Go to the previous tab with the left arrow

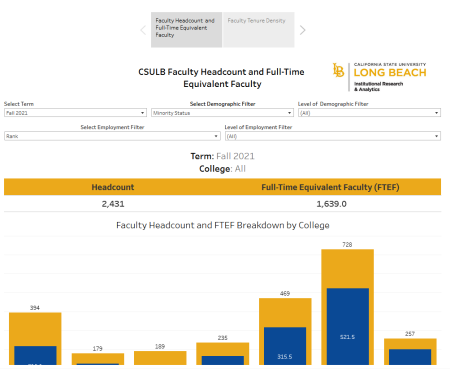click(143, 30)
